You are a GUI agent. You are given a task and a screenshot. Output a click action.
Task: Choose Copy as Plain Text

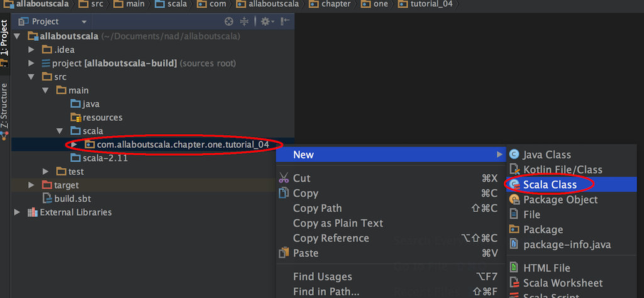[x=391, y=223]
